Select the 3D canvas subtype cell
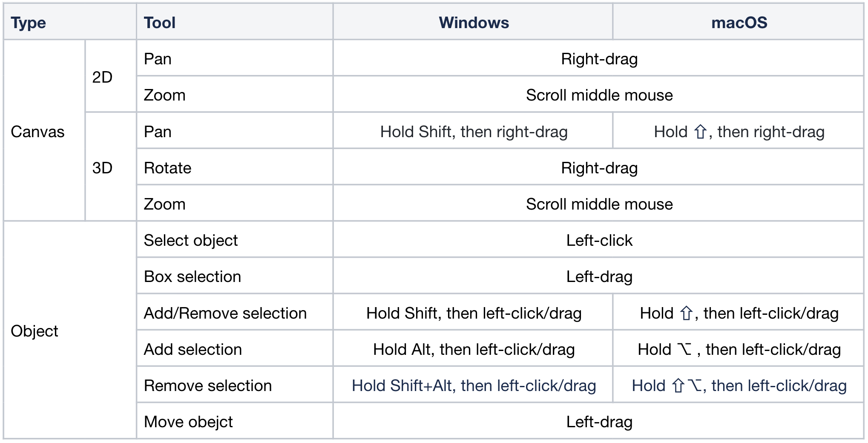The image size is (868, 443). coord(102,168)
